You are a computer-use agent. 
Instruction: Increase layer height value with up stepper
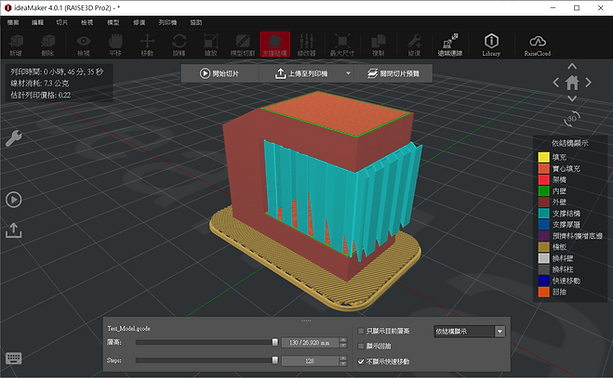[x=343, y=340]
